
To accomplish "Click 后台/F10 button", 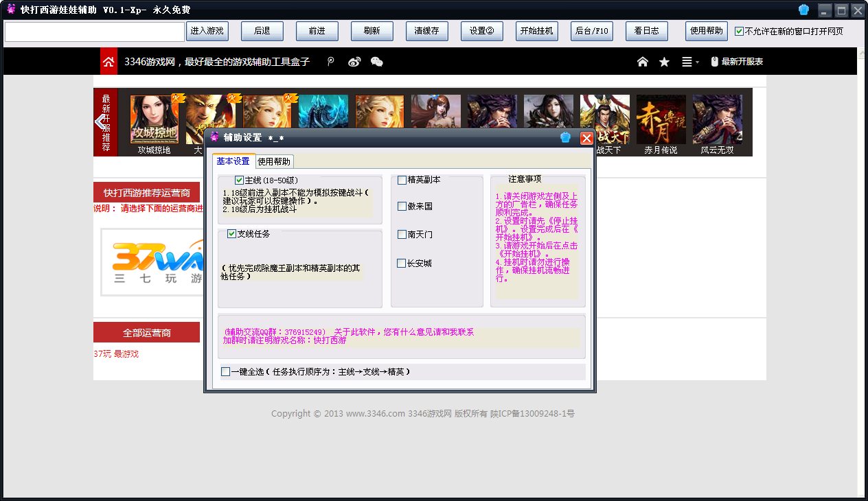I will pos(592,31).
